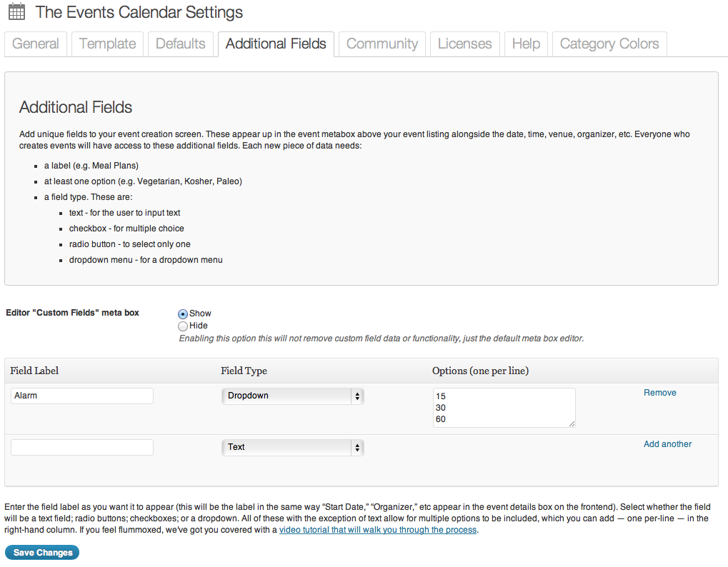Click the resize grip of the options textarea

click(572, 423)
